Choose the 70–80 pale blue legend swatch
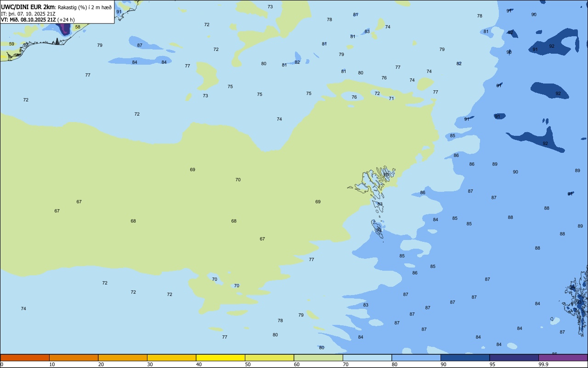This screenshot has width=588, height=368. (x=367, y=357)
